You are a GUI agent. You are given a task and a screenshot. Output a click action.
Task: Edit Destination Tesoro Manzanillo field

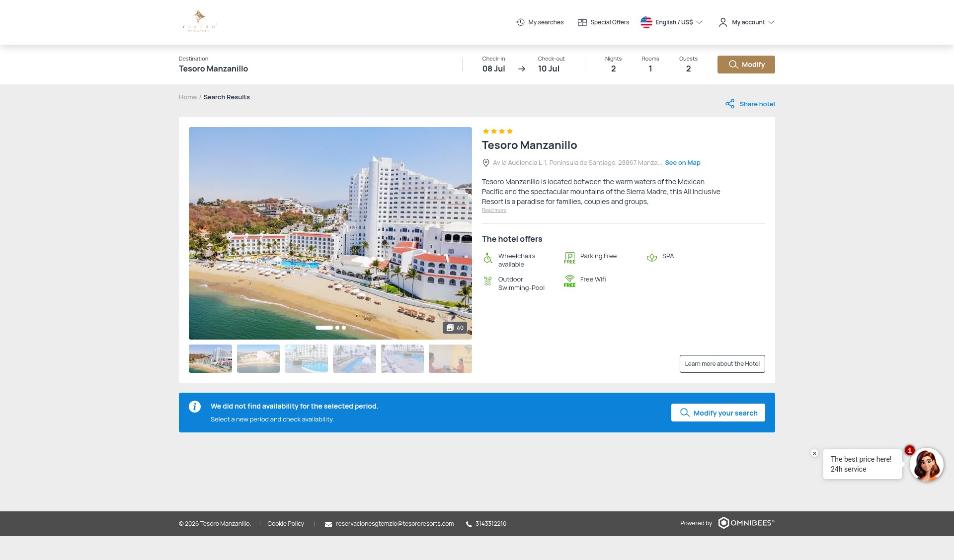pos(213,65)
